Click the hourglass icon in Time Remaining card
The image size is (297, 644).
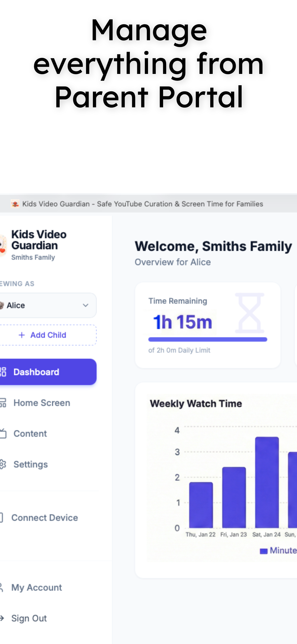point(250,313)
